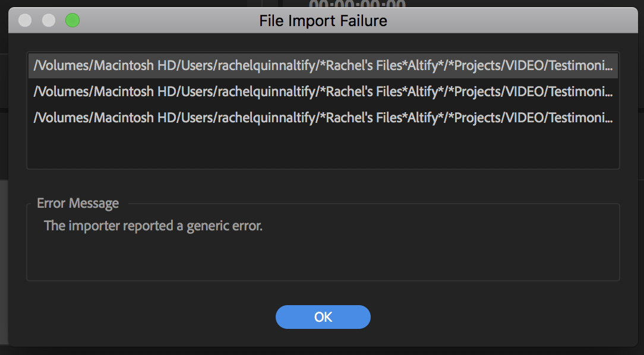
Task: Click empty dialog area left of OK button
Action: click(149, 317)
